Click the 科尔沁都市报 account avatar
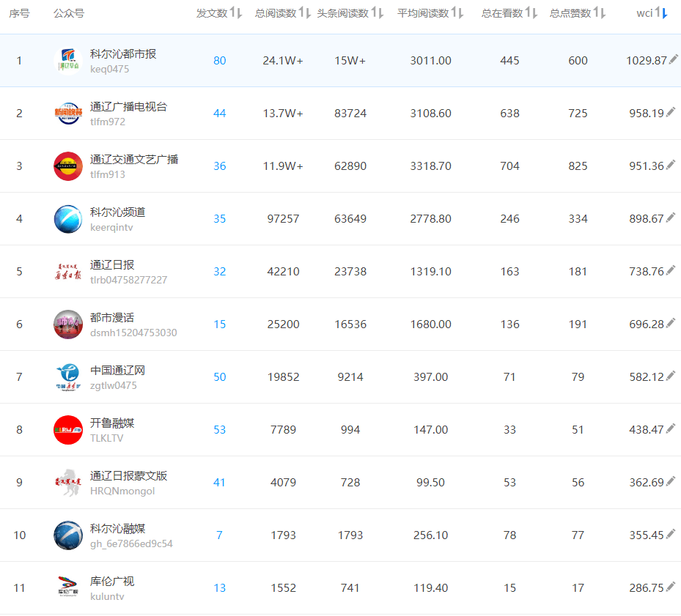 coord(67,60)
